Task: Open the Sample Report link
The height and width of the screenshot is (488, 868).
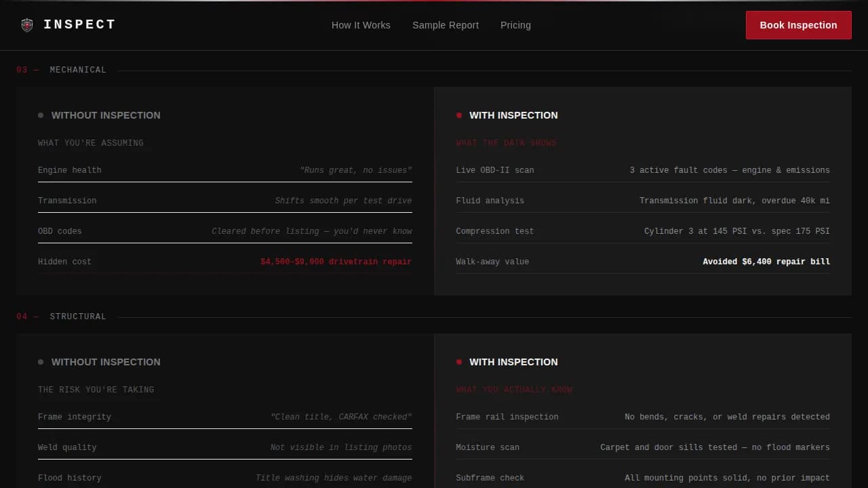Action: pos(446,25)
